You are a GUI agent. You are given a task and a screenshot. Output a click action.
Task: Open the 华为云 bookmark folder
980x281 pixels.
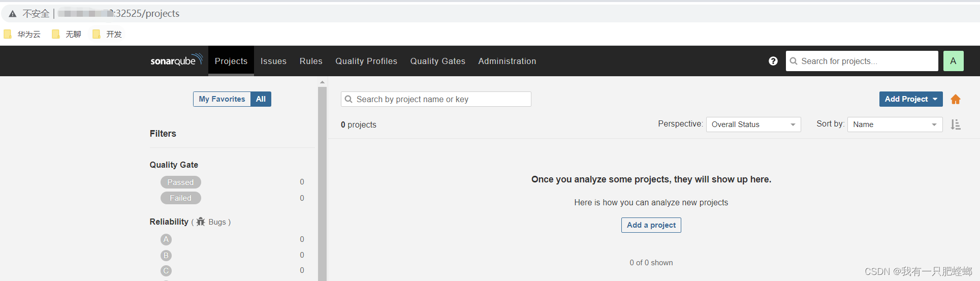point(22,34)
